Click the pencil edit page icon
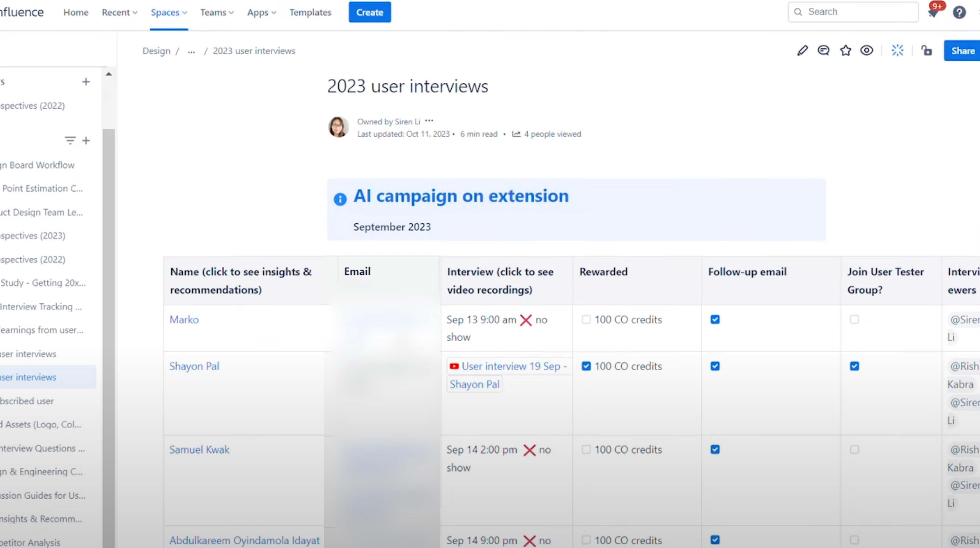Image resolution: width=980 pixels, height=548 pixels. pos(802,50)
